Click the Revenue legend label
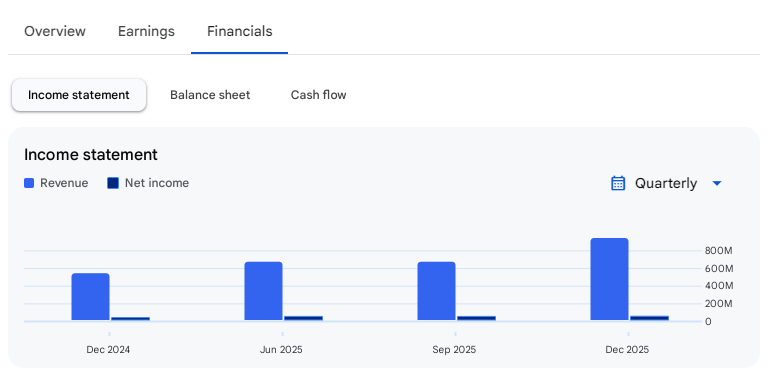The height and width of the screenshot is (381, 780). coord(64,183)
